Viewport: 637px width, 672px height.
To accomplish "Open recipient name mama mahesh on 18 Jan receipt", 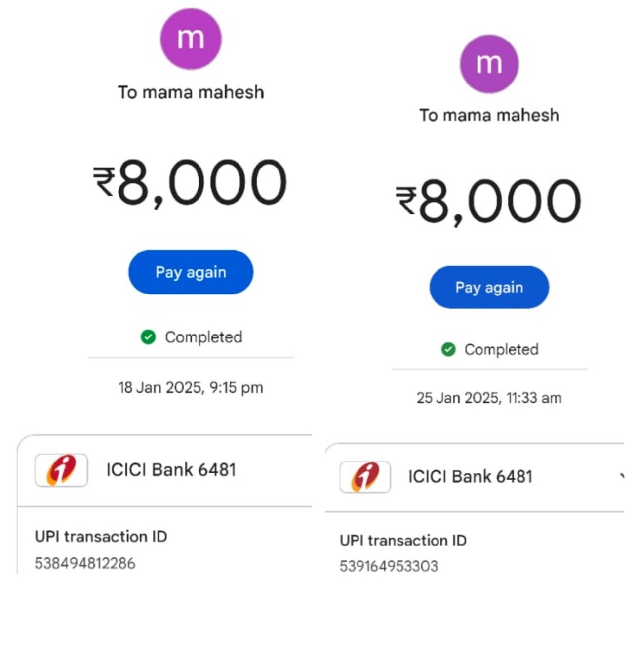I will (x=203, y=92).
